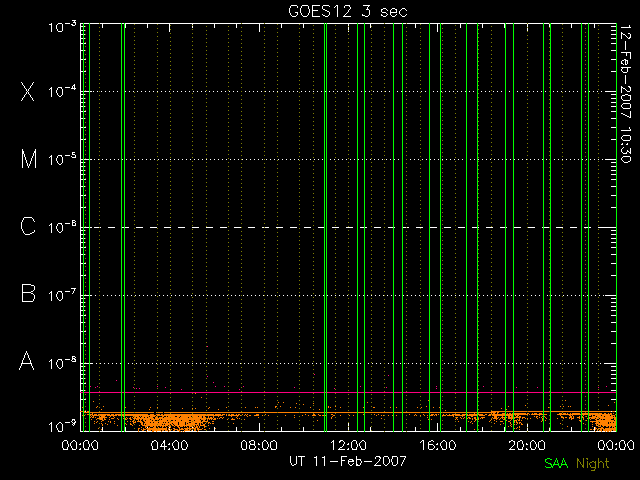Click the X flare class label
This screenshot has height=480, width=640.
click(28, 91)
